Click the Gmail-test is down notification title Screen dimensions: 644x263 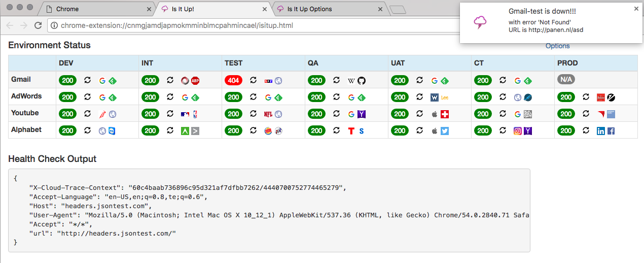tap(542, 11)
